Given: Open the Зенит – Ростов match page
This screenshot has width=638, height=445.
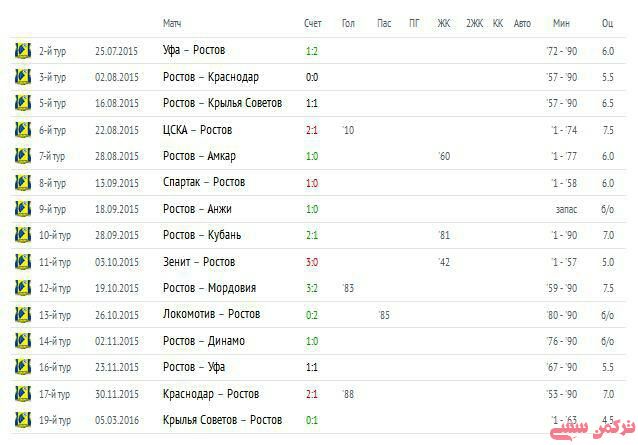Looking at the screenshot, I should (199, 262).
